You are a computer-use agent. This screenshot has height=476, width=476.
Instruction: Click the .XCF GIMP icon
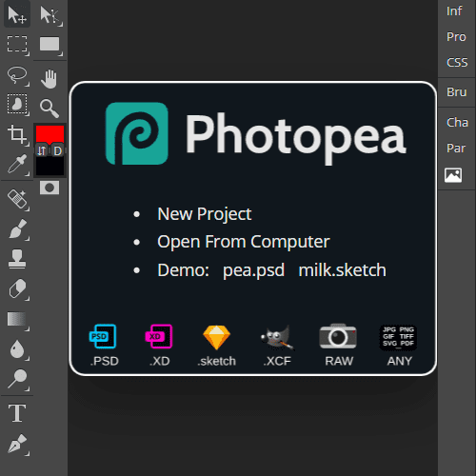point(278,337)
